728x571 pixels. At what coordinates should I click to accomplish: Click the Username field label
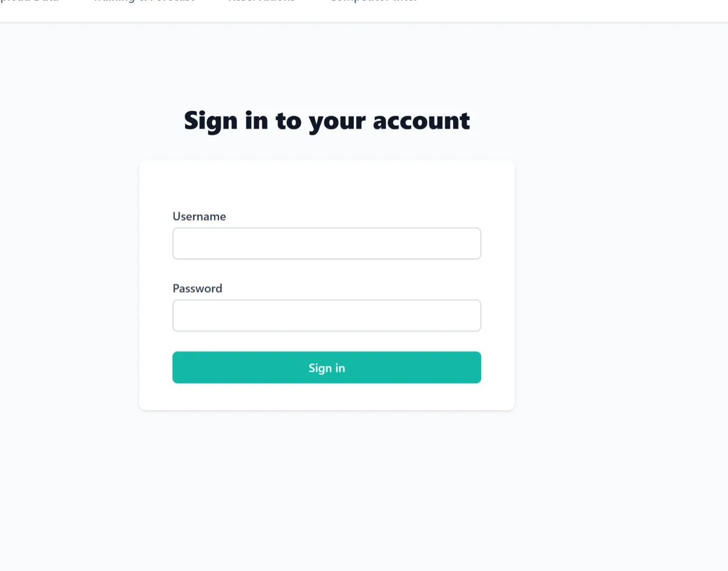(199, 216)
